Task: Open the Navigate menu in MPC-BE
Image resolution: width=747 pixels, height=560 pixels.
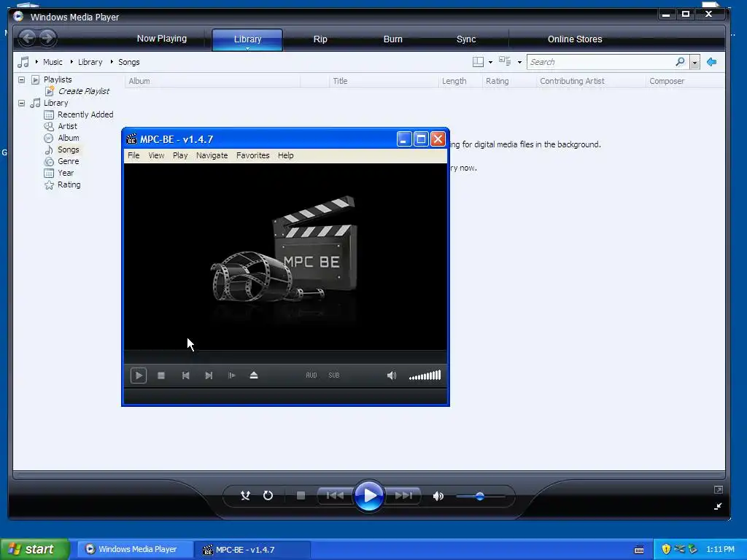Action: pyautogui.click(x=212, y=155)
